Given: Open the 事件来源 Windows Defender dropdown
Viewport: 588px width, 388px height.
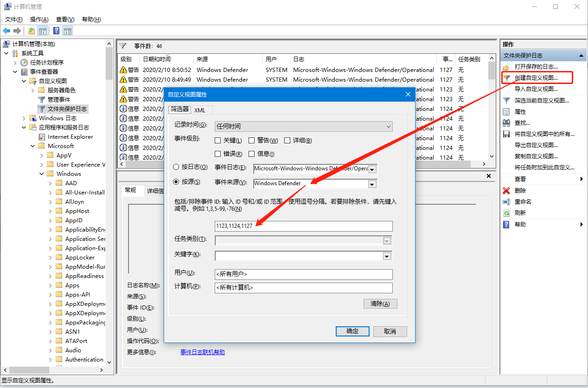Looking at the screenshot, I should [372, 184].
